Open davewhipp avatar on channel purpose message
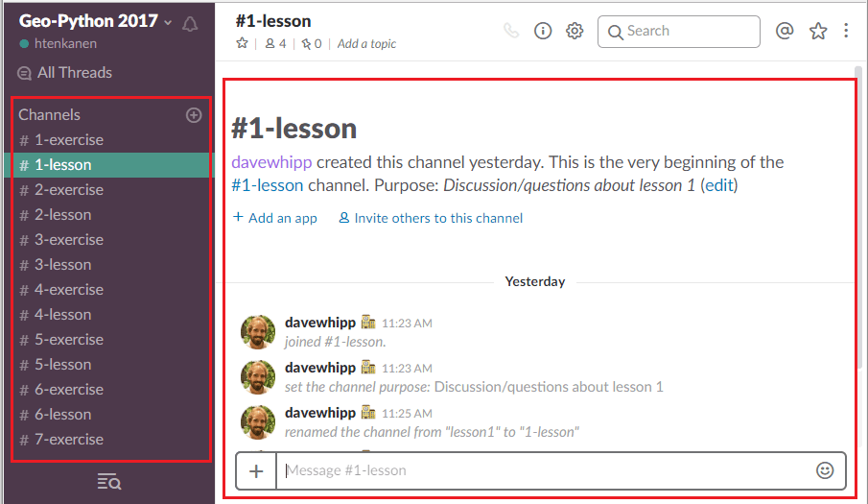The width and height of the screenshot is (868, 504). 258,377
